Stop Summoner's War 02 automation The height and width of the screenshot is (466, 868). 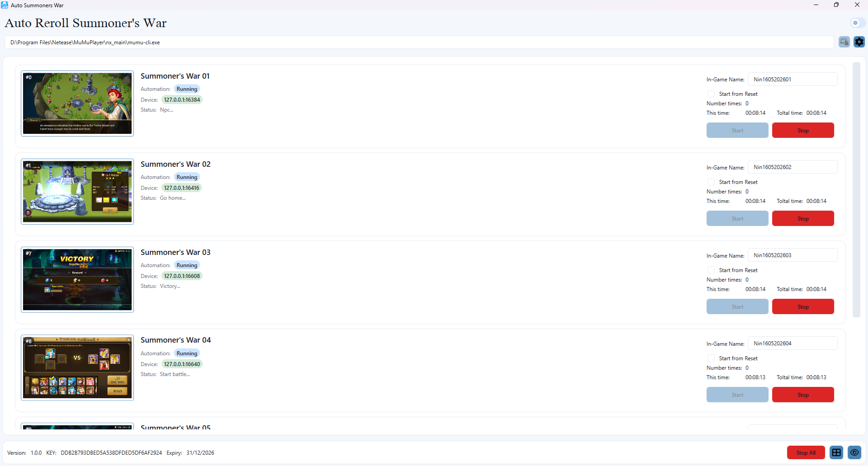tap(803, 219)
